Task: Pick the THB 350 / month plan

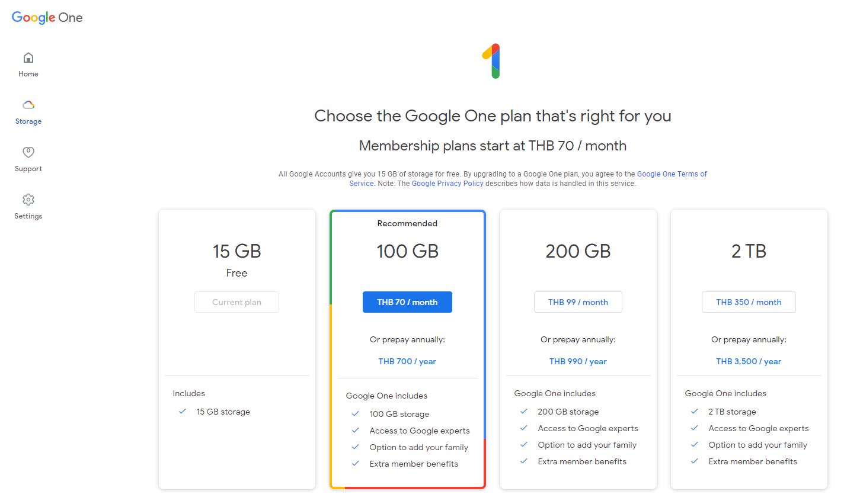Action: [749, 302]
